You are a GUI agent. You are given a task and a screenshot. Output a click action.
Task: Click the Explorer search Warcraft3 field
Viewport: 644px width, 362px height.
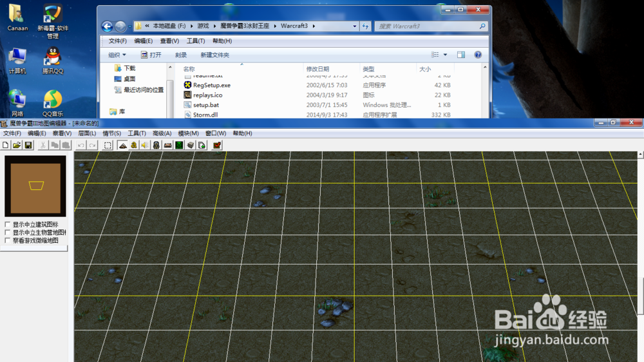coord(431,26)
